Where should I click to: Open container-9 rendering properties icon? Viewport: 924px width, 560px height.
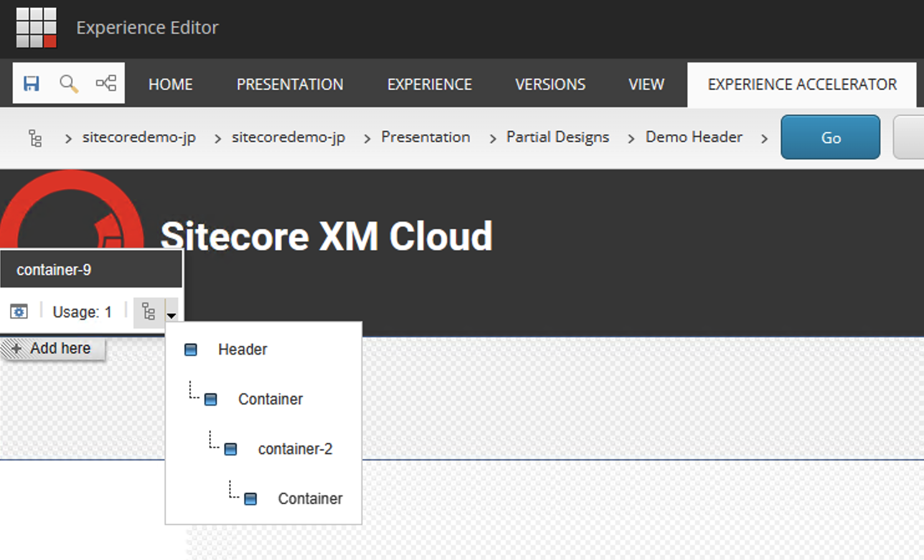click(19, 311)
